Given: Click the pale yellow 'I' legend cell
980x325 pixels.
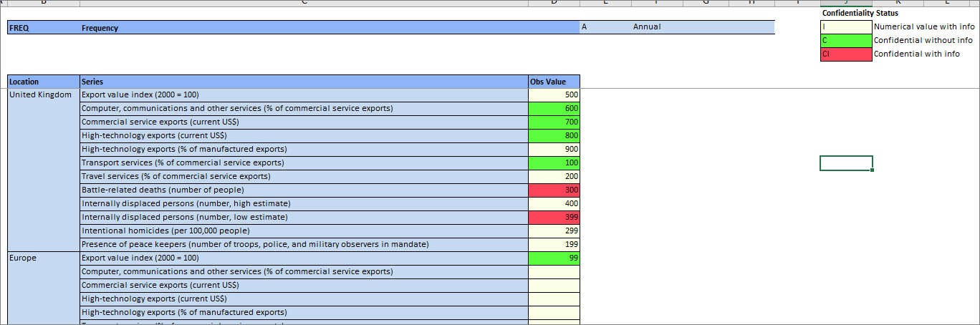Looking at the screenshot, I should 846,27.
